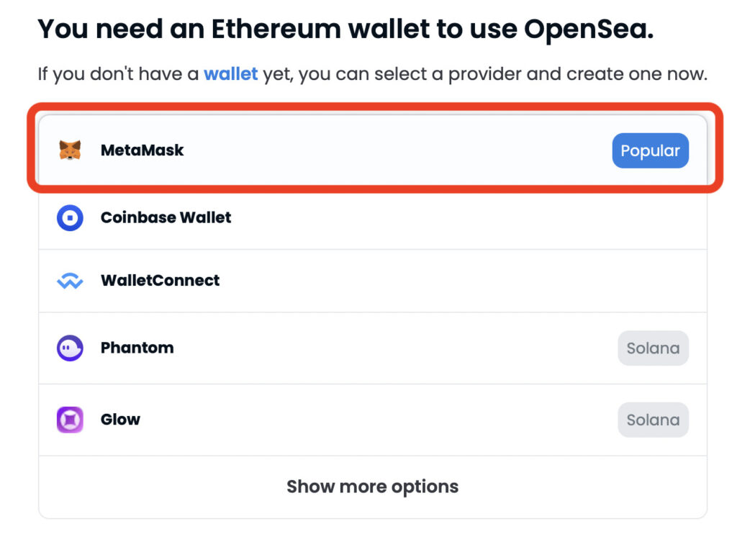
Task: Click the Solana badge beside Glow
Action: [653, 420]
